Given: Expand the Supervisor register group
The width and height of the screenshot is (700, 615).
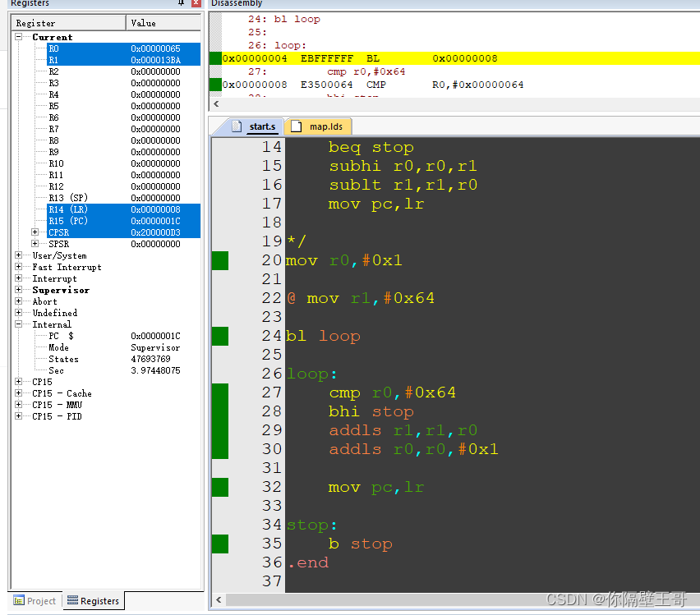Looking at the screenshot, I should 18,290.
